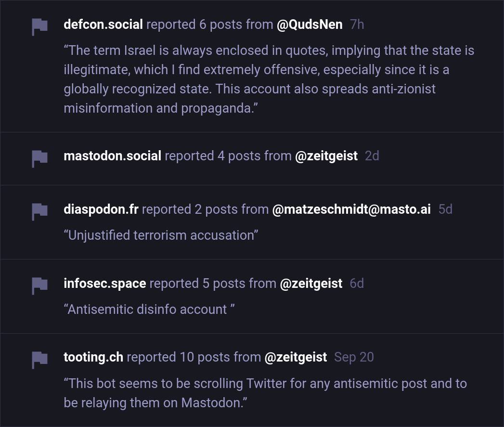504x427 pixels.
Task: Open the diaspodon.fr domain link
Action: click(101, 209)
